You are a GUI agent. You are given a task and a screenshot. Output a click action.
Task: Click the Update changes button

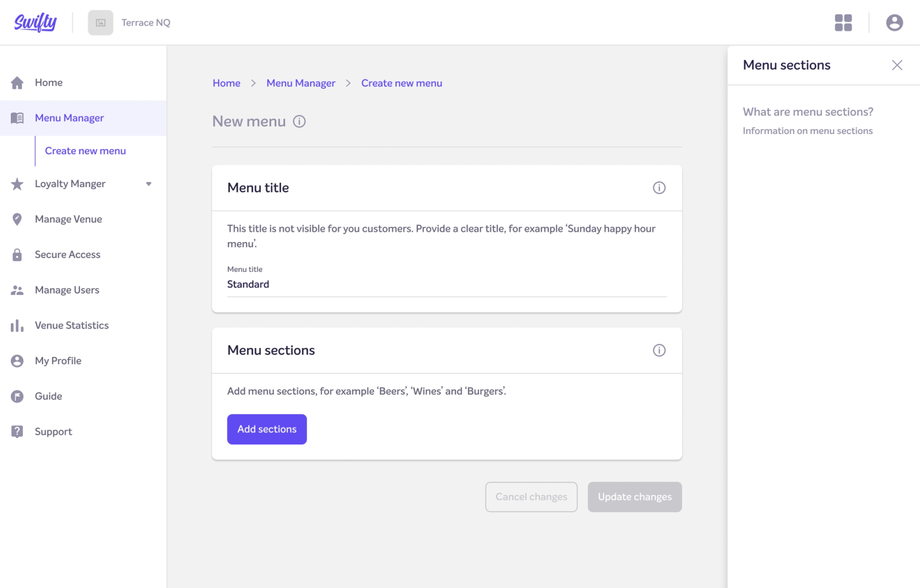(635, 497)
